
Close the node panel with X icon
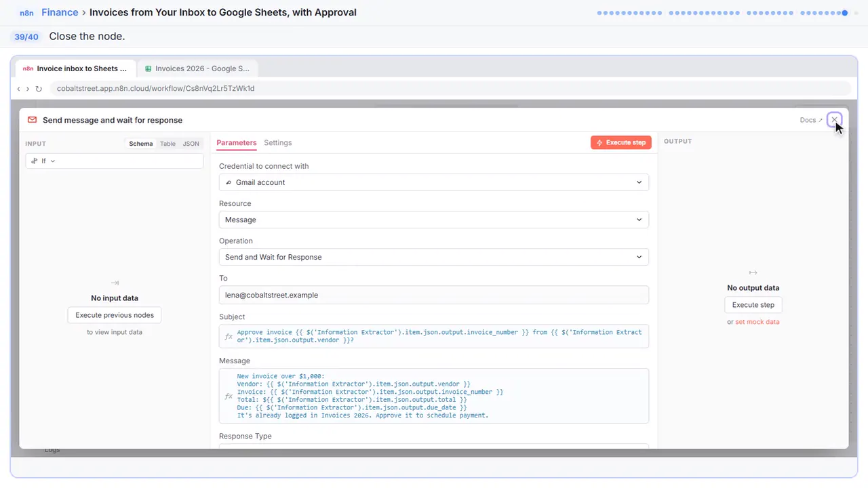pyautogui.click(x=834, y=120)
